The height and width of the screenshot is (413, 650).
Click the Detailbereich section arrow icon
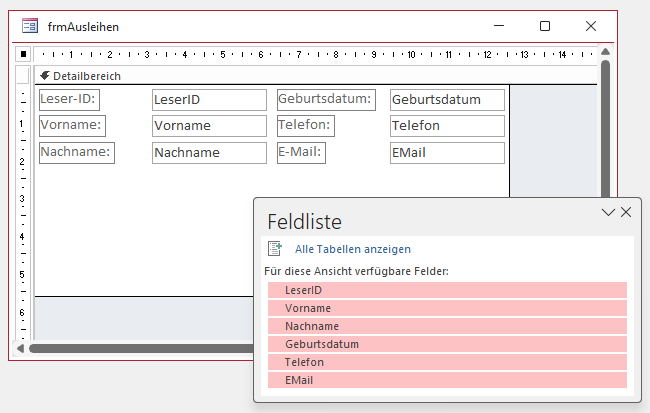pyautogui.click(x=45, y=76)
